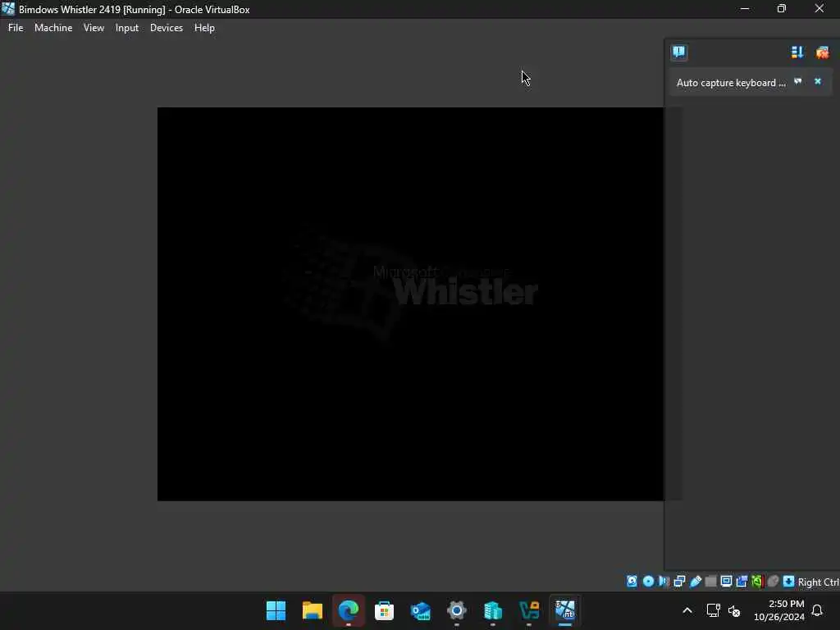Open Microsoft Edge from taskbar

348,610
